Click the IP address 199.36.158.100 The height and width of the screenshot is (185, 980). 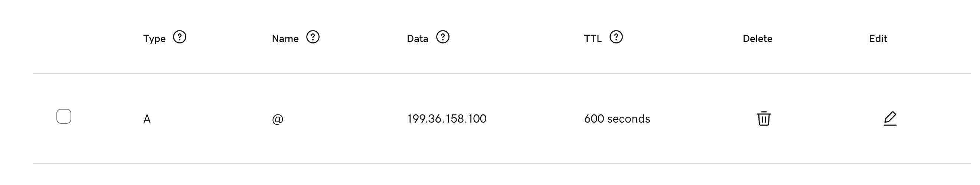pyautogui.click(x=447, y=119)
